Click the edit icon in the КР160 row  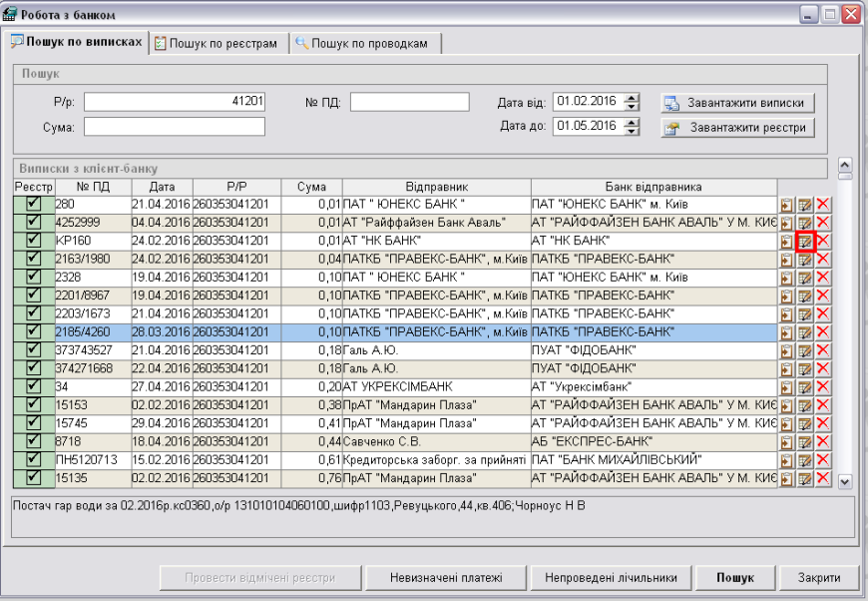click(x=805, y=241)
